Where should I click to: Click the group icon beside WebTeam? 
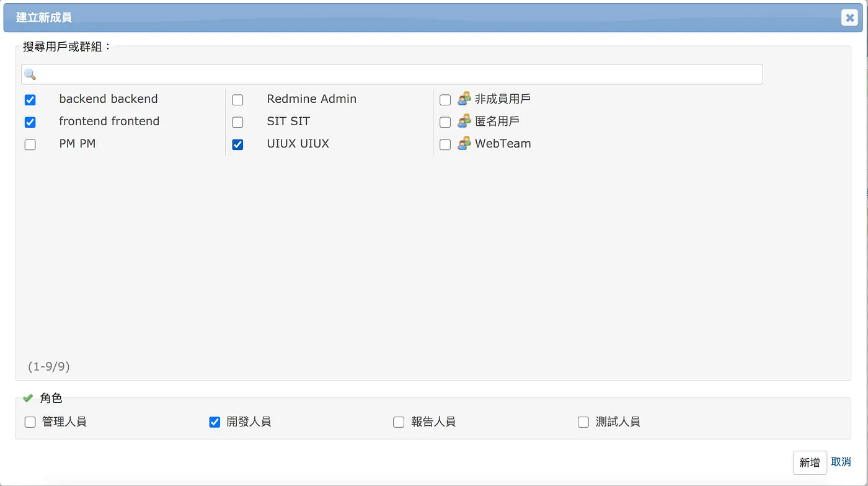click(464, 143)
